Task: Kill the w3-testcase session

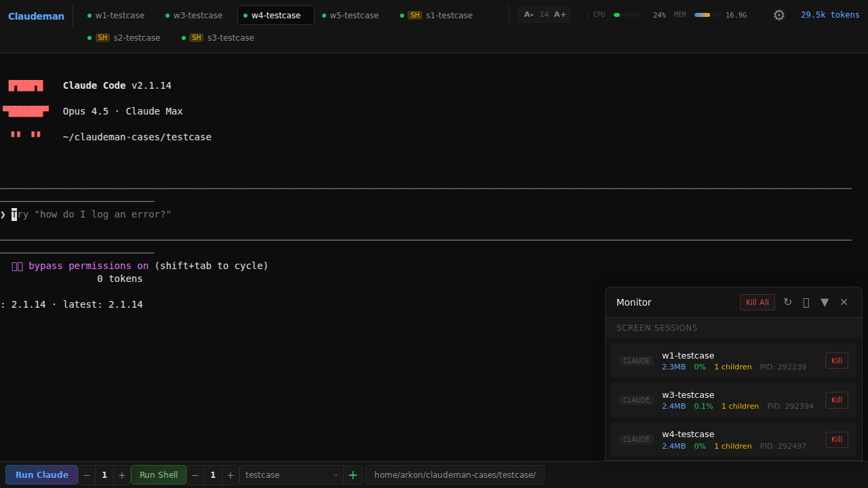Action: click(836, 400)
